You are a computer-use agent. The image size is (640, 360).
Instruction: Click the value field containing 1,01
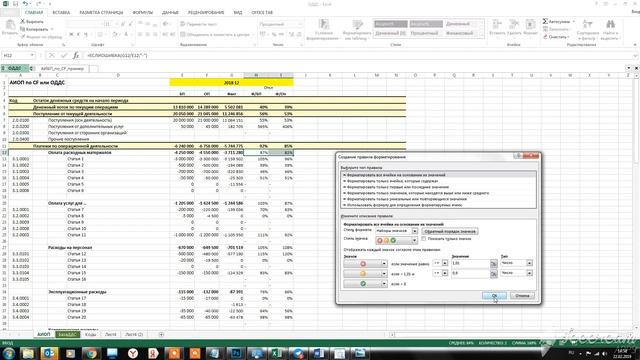click(471, 263)
